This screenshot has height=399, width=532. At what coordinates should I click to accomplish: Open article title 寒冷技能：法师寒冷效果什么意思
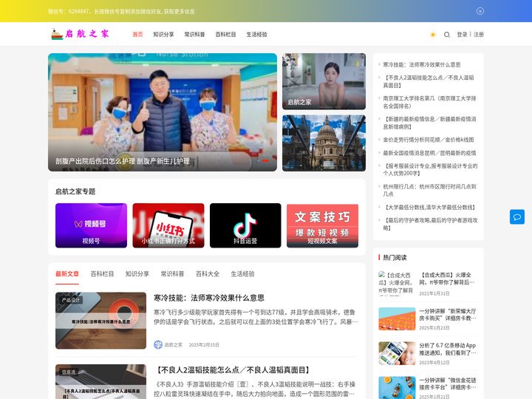coord(209,298)
